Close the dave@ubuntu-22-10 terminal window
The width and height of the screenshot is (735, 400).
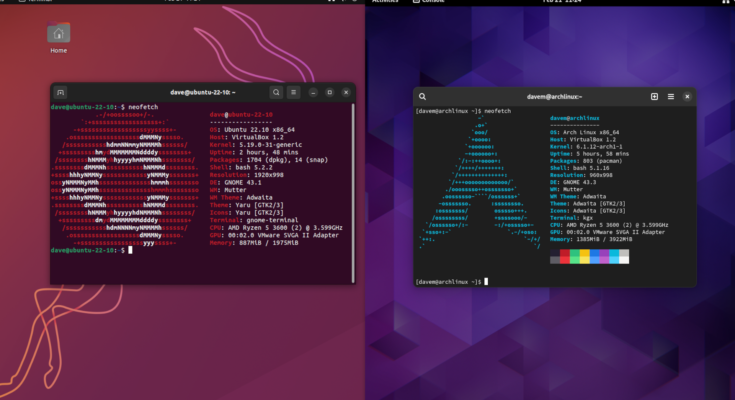coord(344,92)
